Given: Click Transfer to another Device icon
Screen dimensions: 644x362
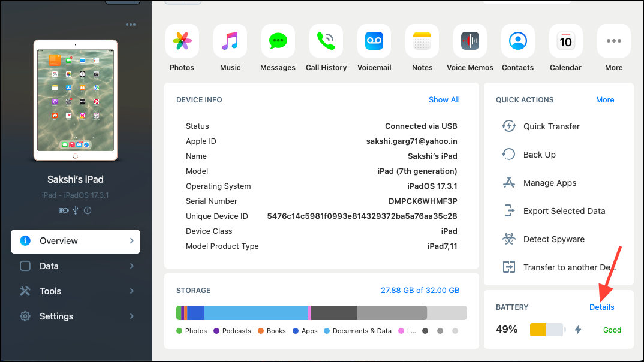Looking at the screenshot, I should coord(509,267).
